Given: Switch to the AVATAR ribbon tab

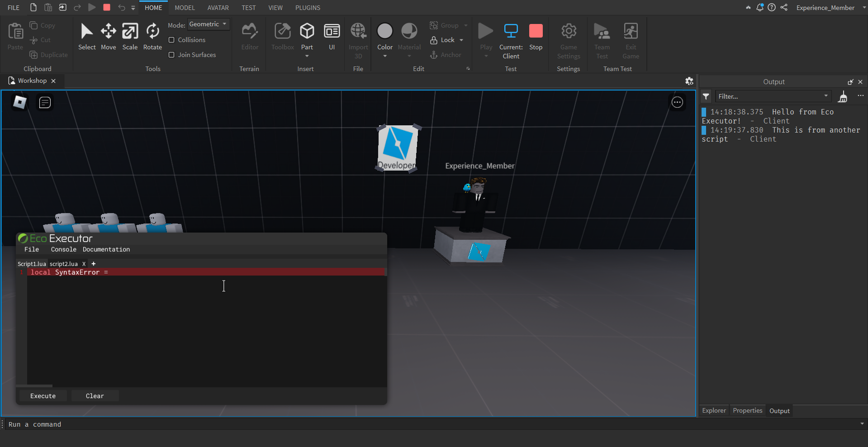Looking at the screenshot, I should pyautogui.click(x=218, y=8).
